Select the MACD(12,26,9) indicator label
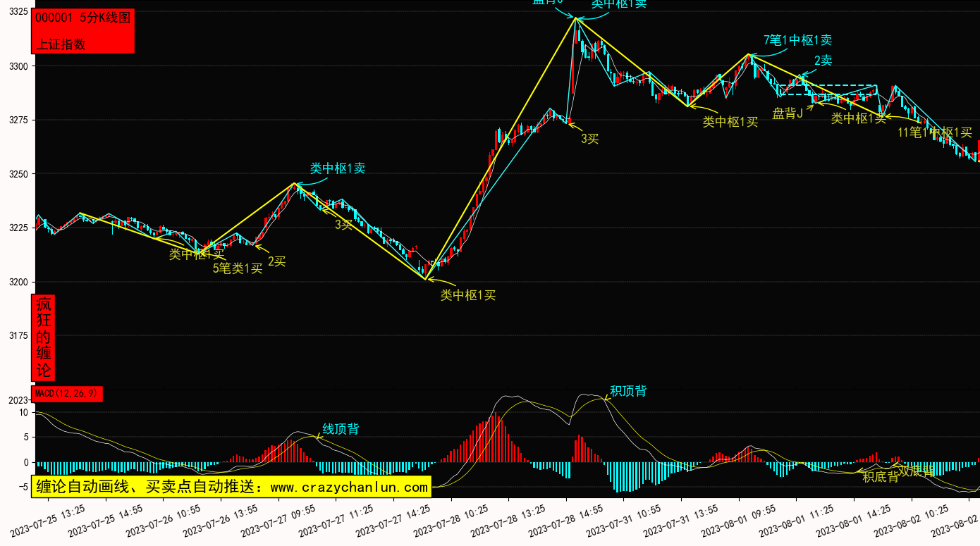Image resolution: width=980 pixels, height=546 pixels. (67, 393)
